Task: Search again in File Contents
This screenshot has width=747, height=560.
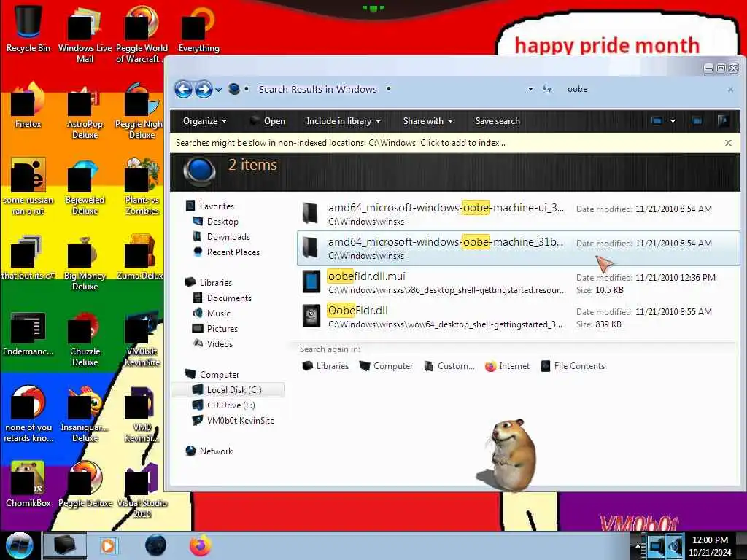Action: (573, 366)
